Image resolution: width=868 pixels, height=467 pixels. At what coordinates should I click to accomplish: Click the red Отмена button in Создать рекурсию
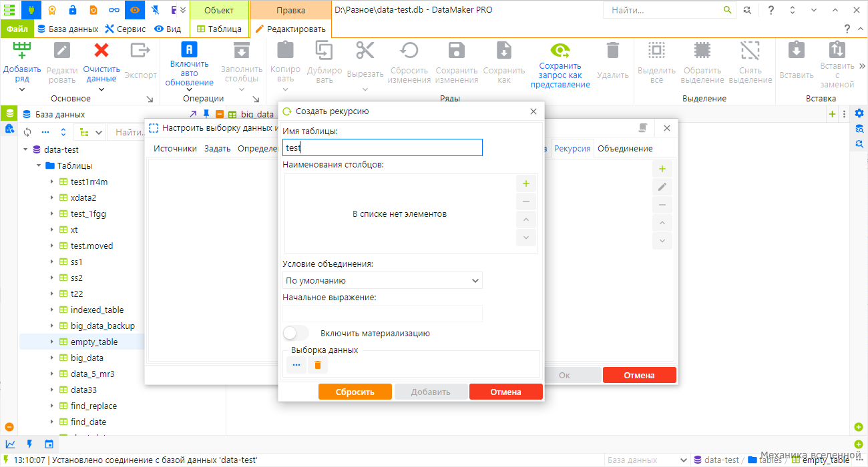point(506,392)
